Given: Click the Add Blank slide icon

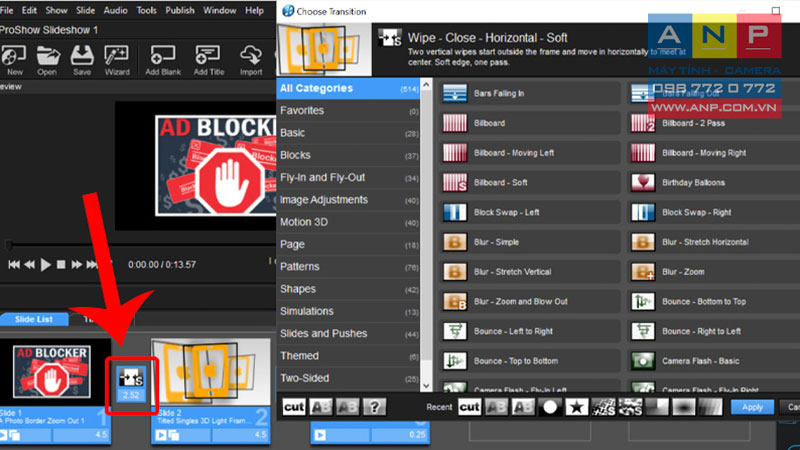Looking at the screenshot, I should (163, 60).
